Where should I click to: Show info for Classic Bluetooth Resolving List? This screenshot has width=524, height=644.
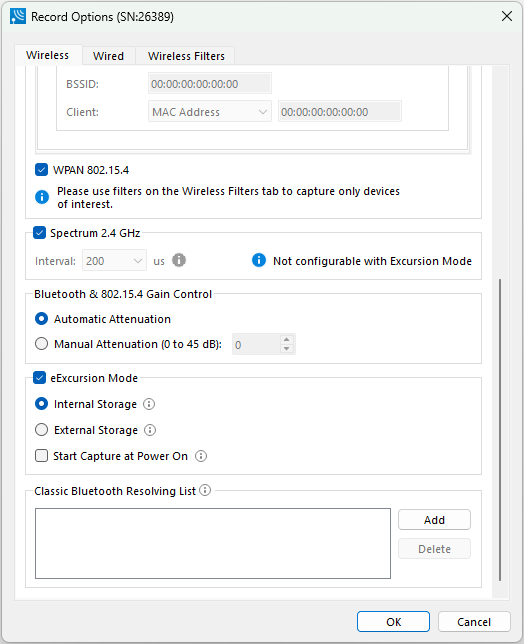click(205, 490)
